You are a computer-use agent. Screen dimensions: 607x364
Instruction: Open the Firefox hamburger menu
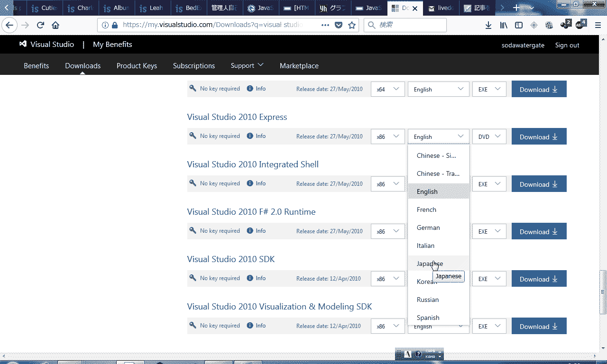597,25
